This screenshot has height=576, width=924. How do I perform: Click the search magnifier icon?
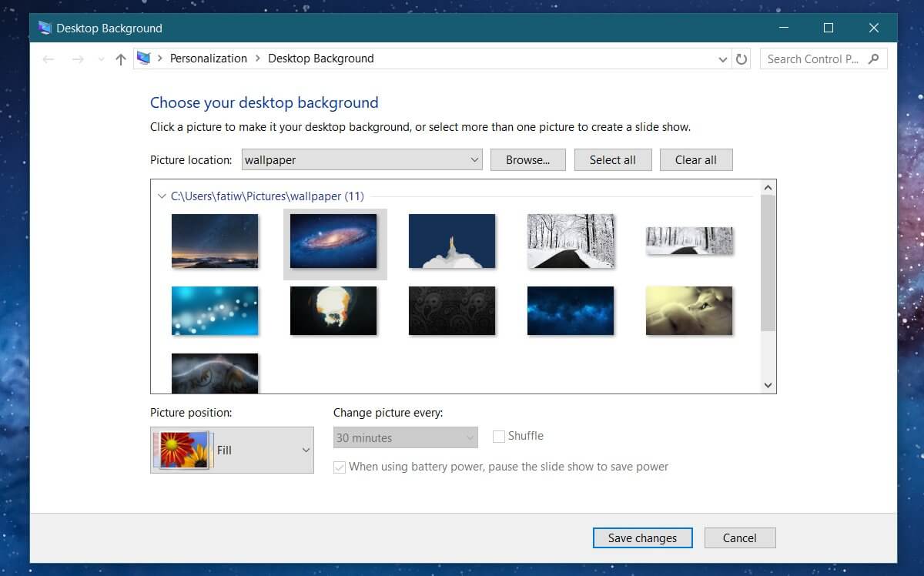click(x=873, y=59)
